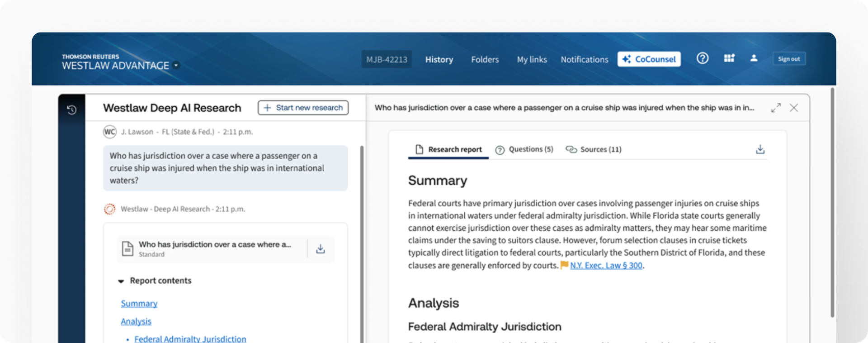Launch CoCounsel
This screenshot has width=868, height=343.
[x=649, y=59]
